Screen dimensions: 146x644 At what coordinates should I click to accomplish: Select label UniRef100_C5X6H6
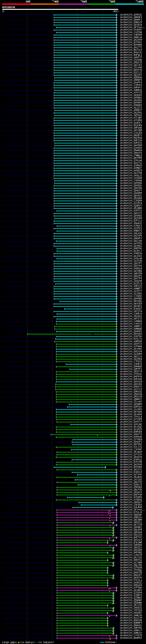(x=131, y=60)
